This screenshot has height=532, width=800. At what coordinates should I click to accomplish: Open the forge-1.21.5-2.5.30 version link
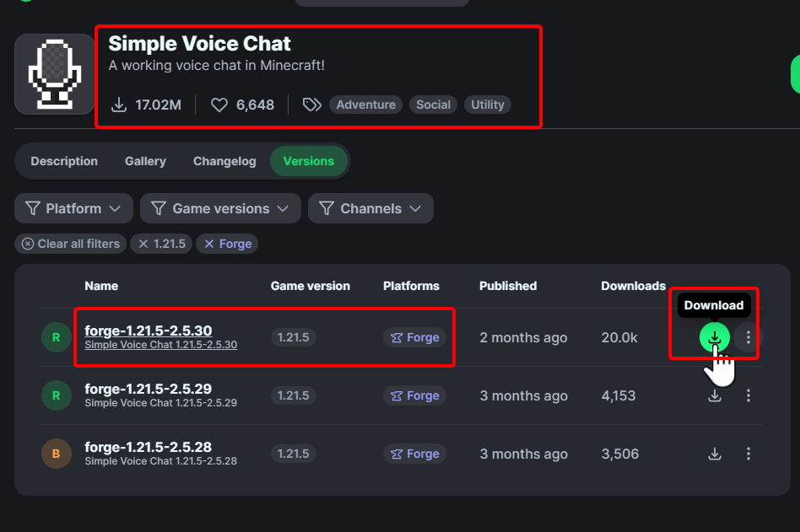click(x=149, y=330)
